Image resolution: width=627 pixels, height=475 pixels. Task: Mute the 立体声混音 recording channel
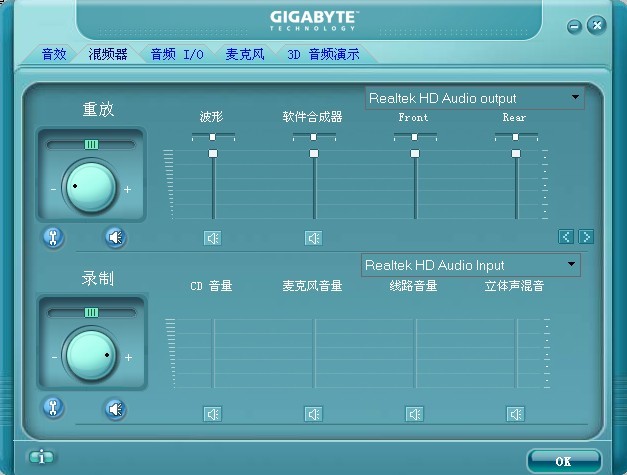515,414
